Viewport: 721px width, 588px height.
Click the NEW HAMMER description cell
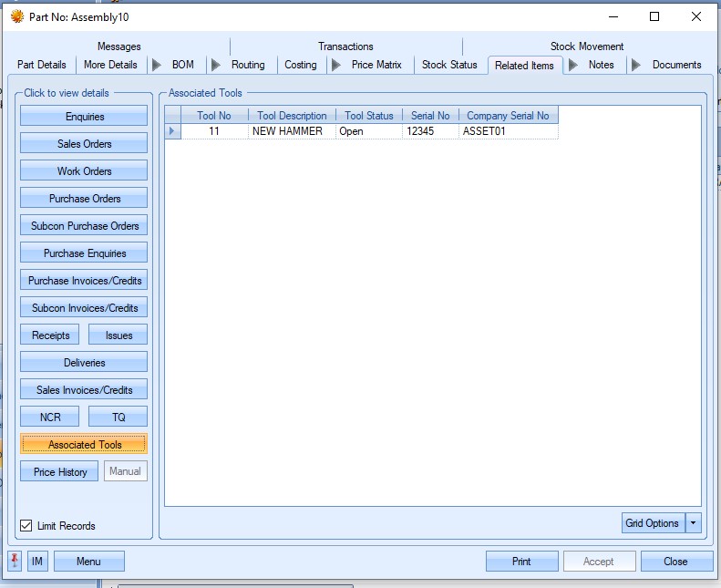coord(292,131)
